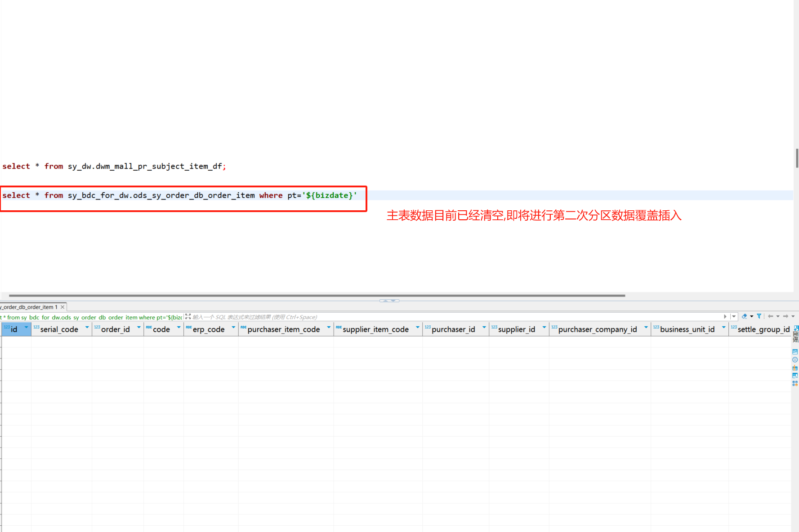Close the order_db_order_item 1 result tab
Image resolution: width=799 pixels, height=532 pixels.
pos(62,307)
